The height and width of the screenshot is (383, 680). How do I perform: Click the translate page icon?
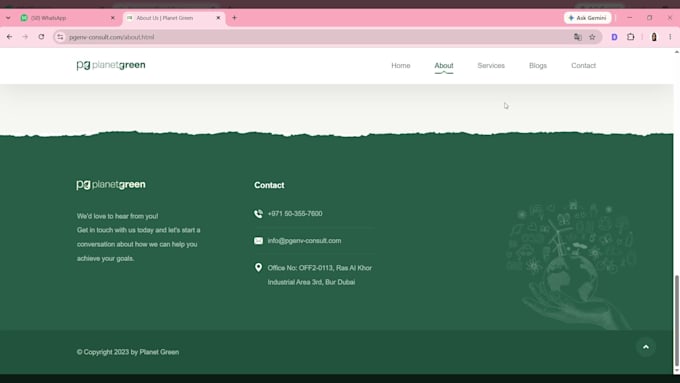(x=578, y=37)
